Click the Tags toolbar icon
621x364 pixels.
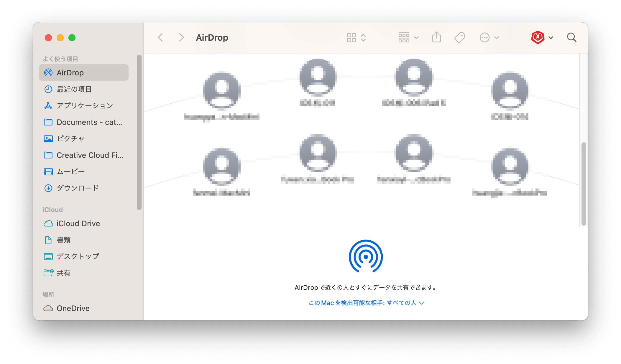[460, 38]
